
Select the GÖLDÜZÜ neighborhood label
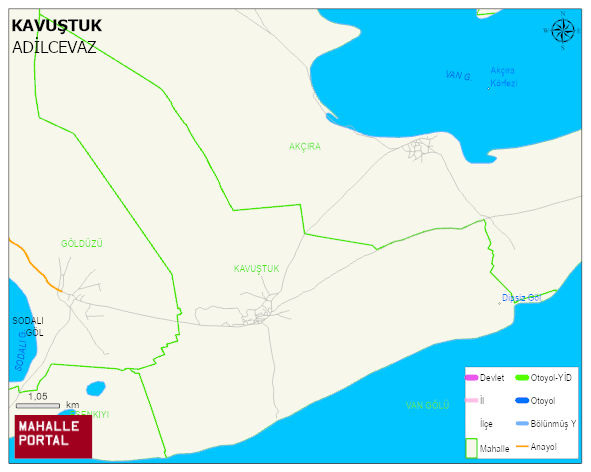(82, 244)
